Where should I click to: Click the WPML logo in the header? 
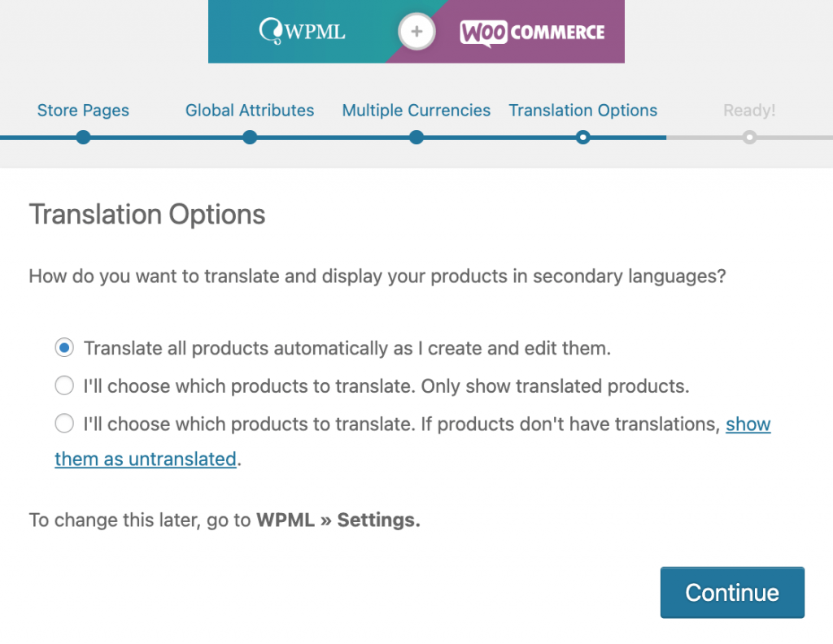(x=301, y=31)
